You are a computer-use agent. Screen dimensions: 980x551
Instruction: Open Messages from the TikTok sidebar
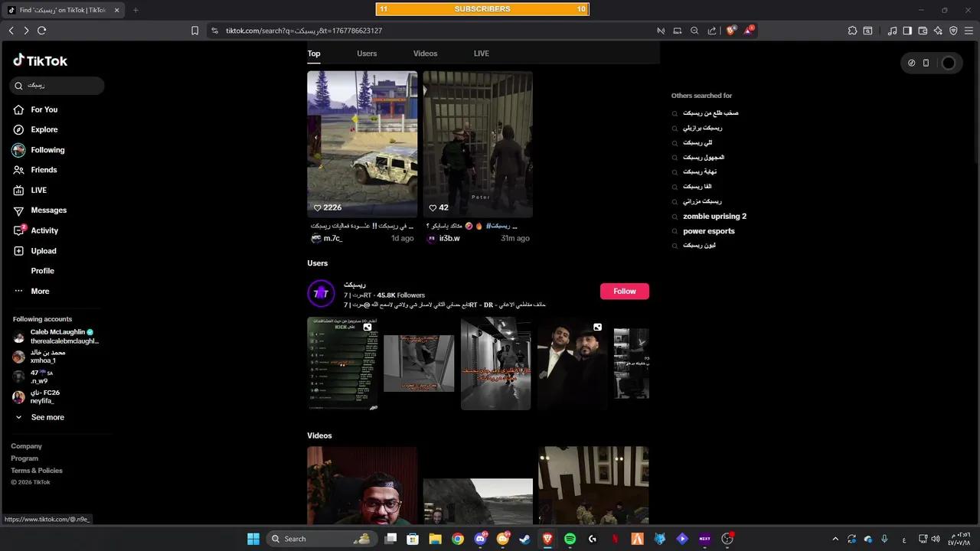pyautogui.click(x=48, y=210)
